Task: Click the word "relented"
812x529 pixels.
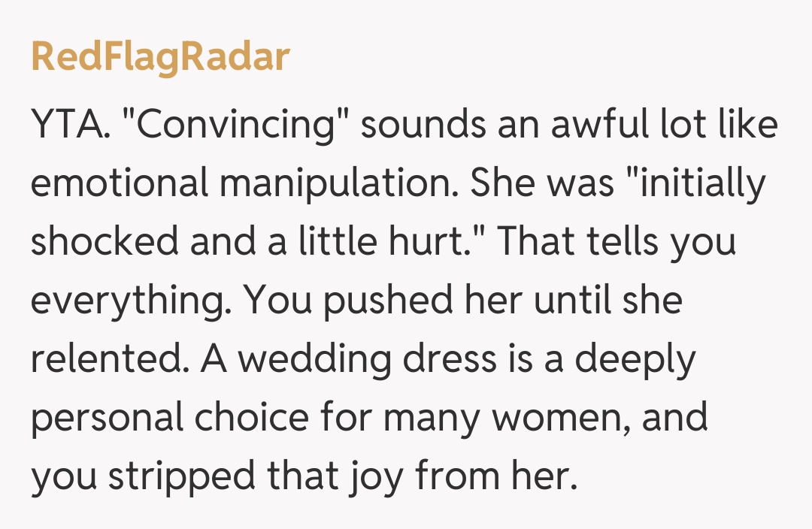Action: pos(108,359)
